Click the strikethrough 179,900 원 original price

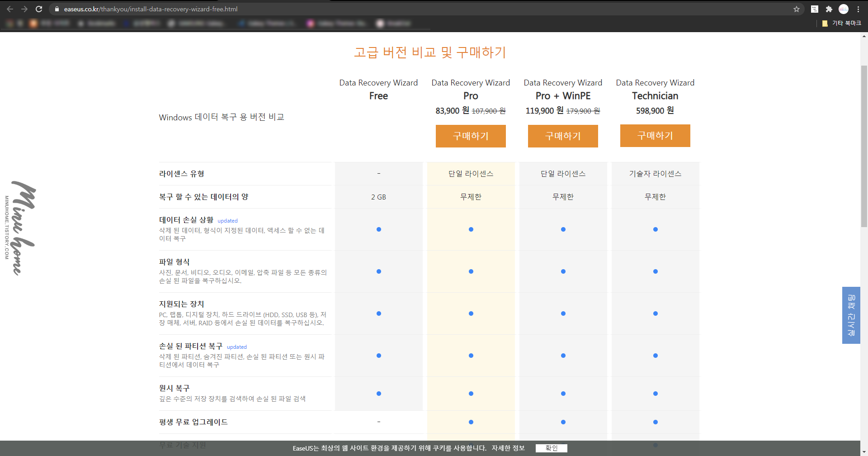coord(583,111)
